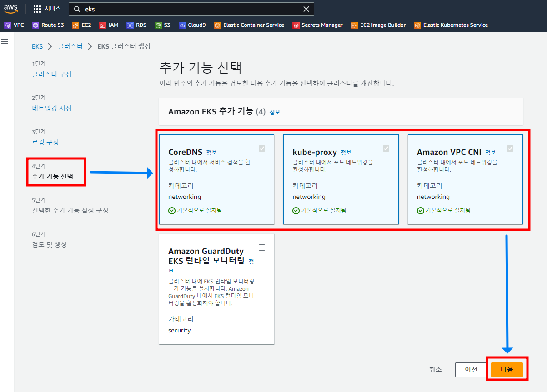Select the CoreDNS card title
The image size is (547, 392).
185,152
